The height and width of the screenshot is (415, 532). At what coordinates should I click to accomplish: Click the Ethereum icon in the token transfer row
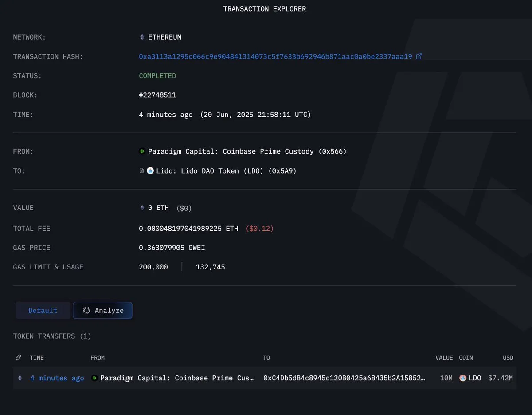tap(20, 378)
